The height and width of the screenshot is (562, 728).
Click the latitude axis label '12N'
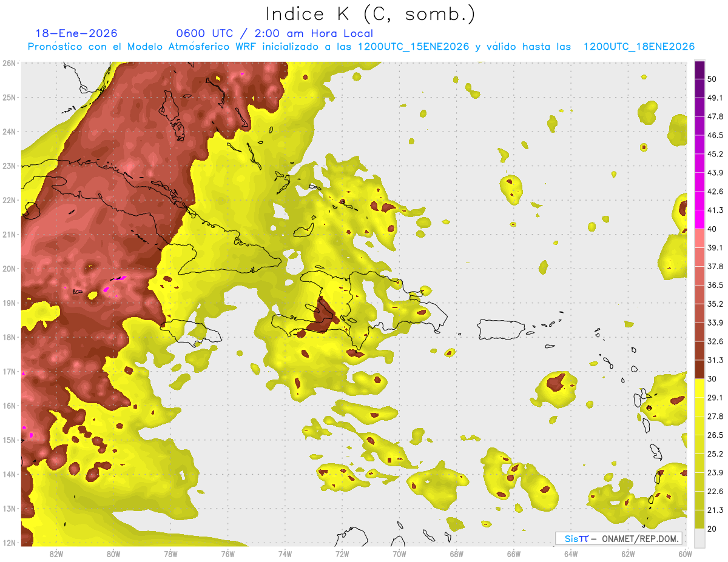[x=8, y=543]
